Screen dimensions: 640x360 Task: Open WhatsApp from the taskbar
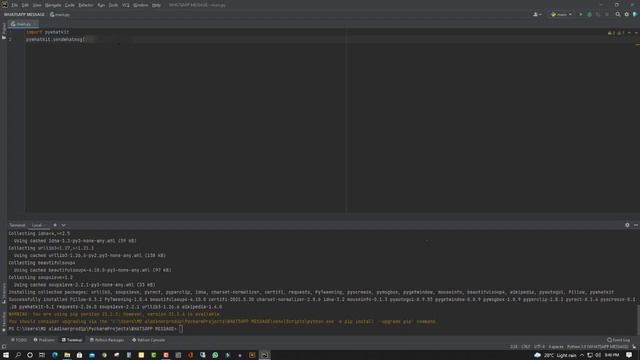[215, 355]
